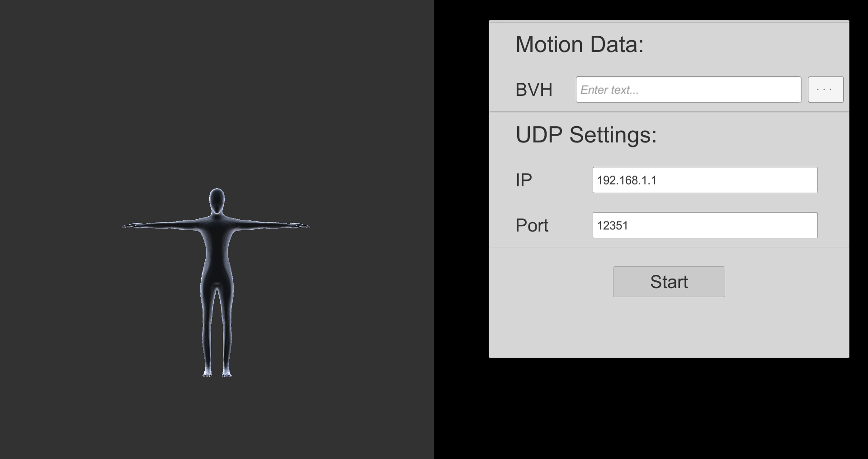
Task: Select the model's hand on the viewport's right
Action: (303, 226)
